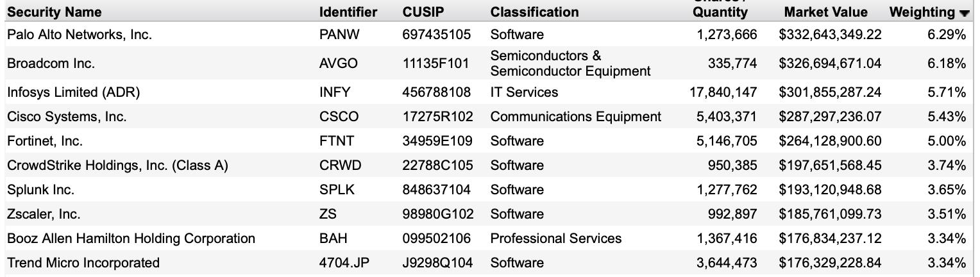Image resolution: width=980 pixels, height=277 pixels.
Task: Click the Communications Equipment classification cell
Action: point(575,117)
